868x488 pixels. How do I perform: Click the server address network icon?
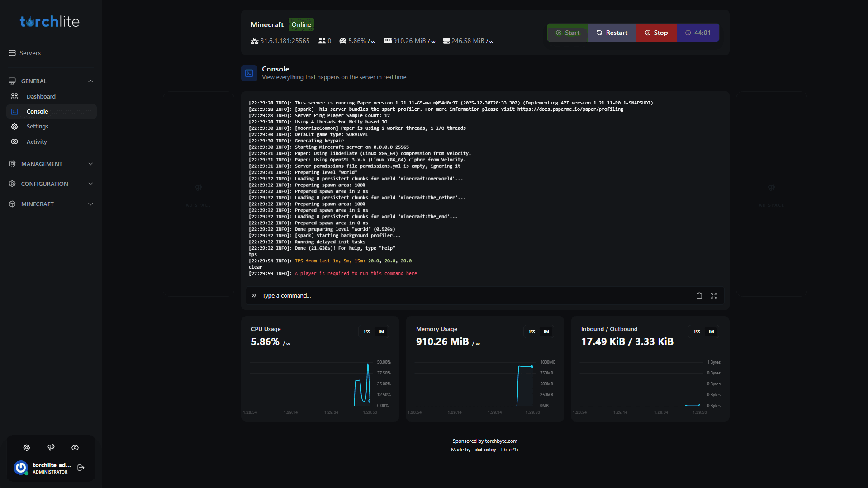254,41
